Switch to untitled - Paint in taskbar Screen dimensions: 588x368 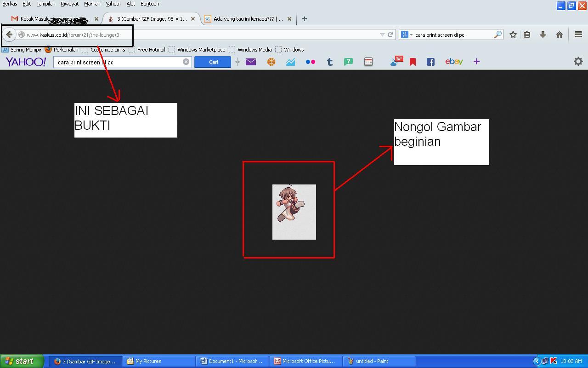379,361
